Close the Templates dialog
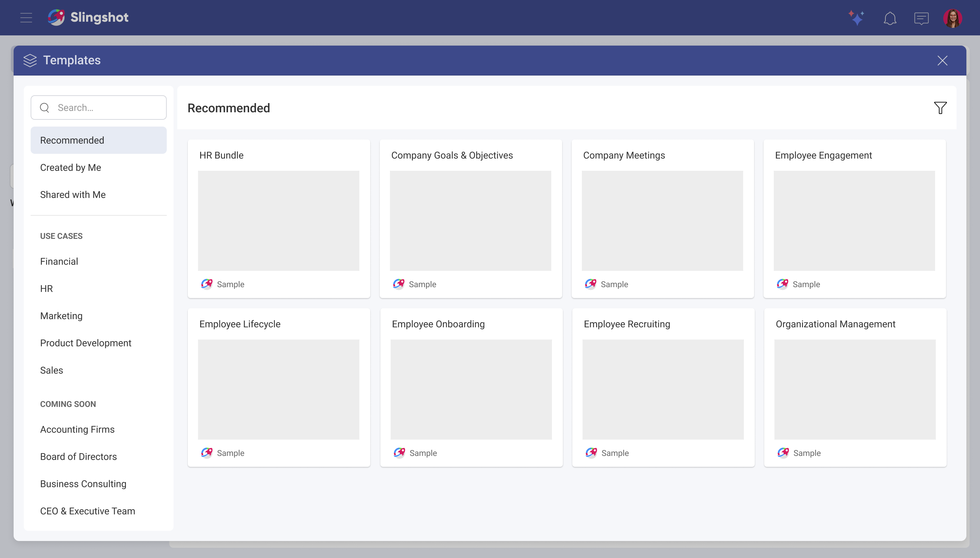The width and height of the screenshot is (980, 558). point(943,61)
